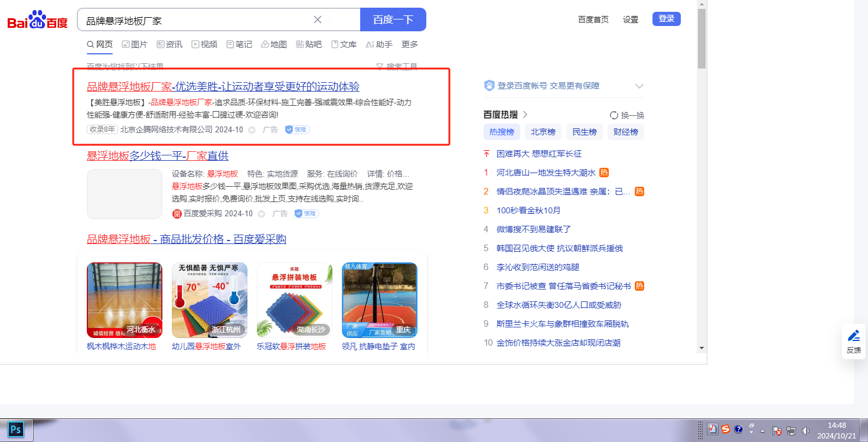The image size is (868, 442).
Task: Open Action Center flag icon in tray
Action: click(778, 431)
